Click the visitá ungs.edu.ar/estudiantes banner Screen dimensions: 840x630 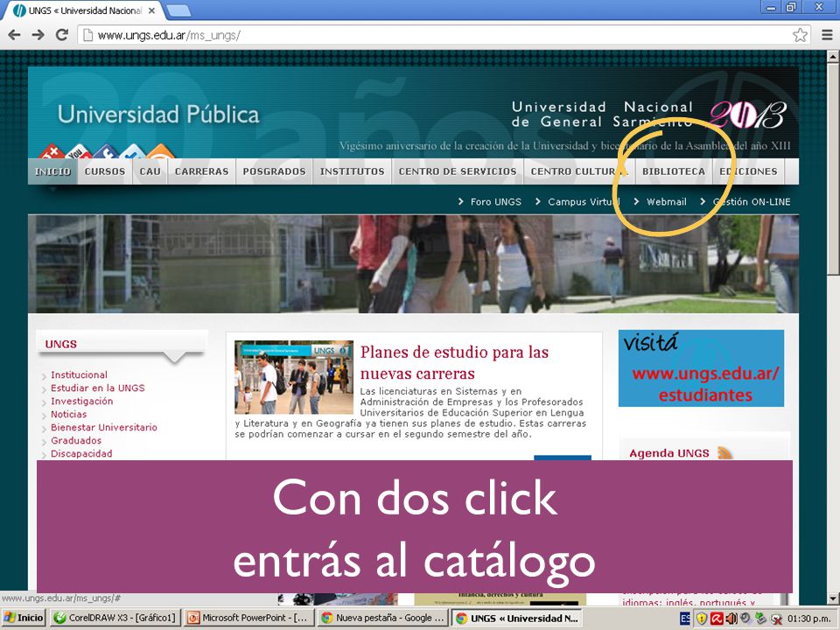[701, 368]
